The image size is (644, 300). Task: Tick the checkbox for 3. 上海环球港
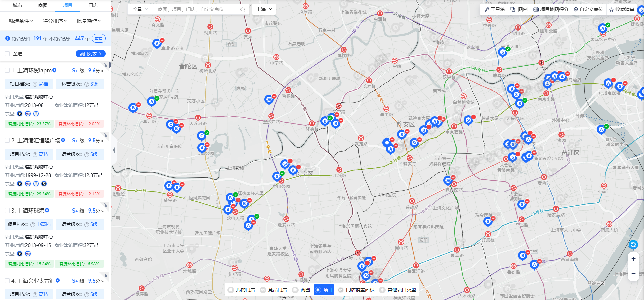tap(7, 211)
